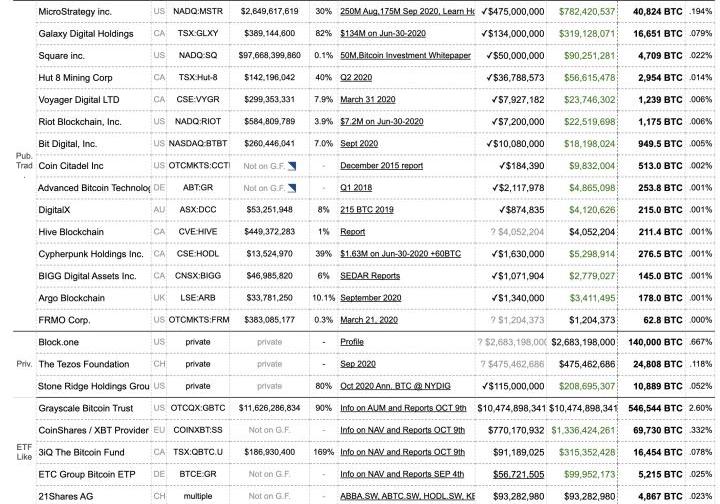
Task: Open Block.one 'Profile' link
Action: (352, 342)
